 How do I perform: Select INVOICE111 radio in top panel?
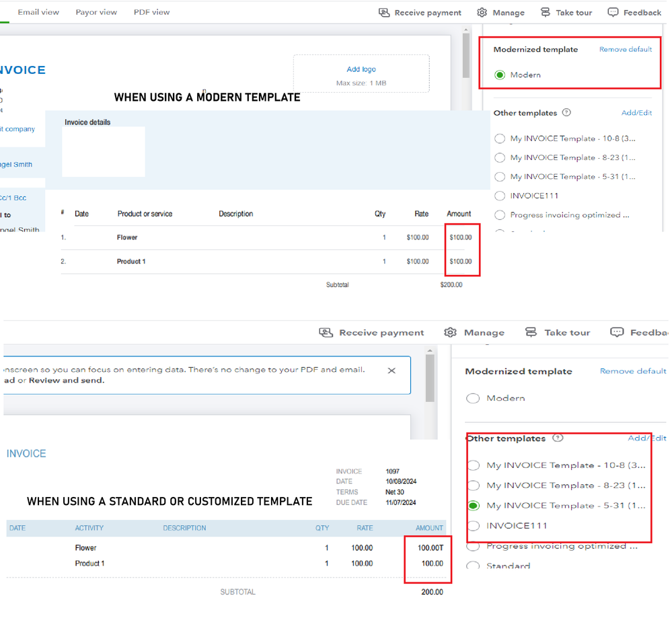pyautogui.click(x=500, y=196)
